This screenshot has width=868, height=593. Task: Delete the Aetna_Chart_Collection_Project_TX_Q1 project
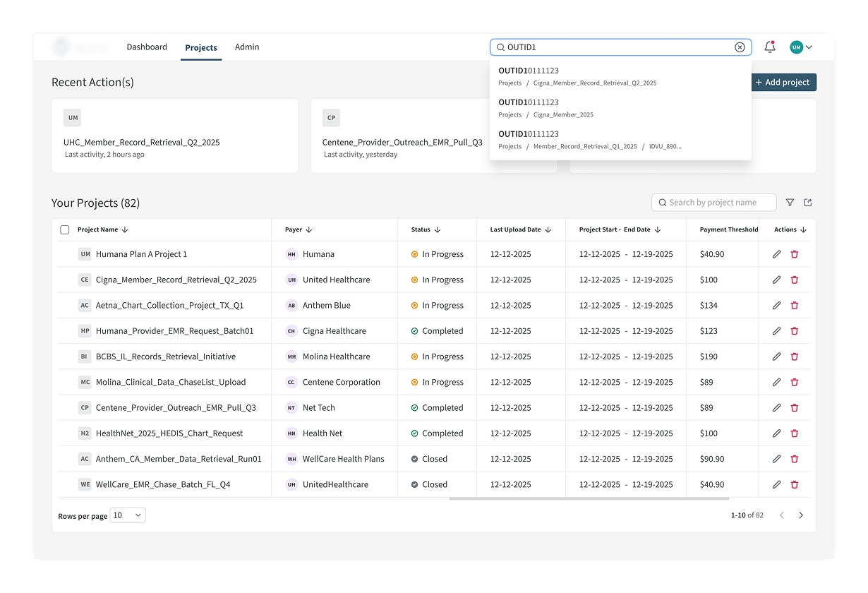tap(795, 306)
